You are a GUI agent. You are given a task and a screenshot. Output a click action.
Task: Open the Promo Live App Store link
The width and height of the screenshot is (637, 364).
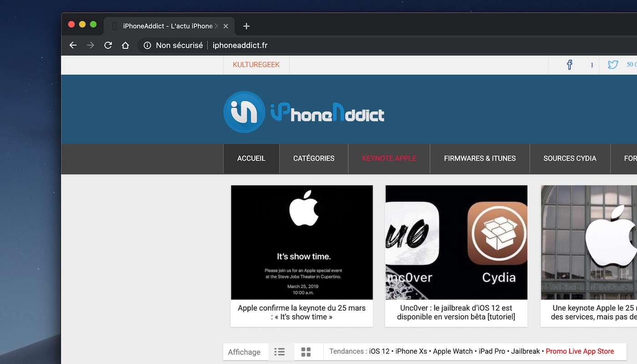point(580,351)
